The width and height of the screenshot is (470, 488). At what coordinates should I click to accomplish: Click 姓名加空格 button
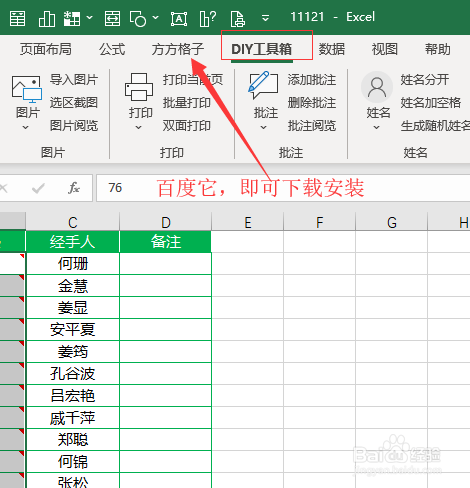pos(431,103)
